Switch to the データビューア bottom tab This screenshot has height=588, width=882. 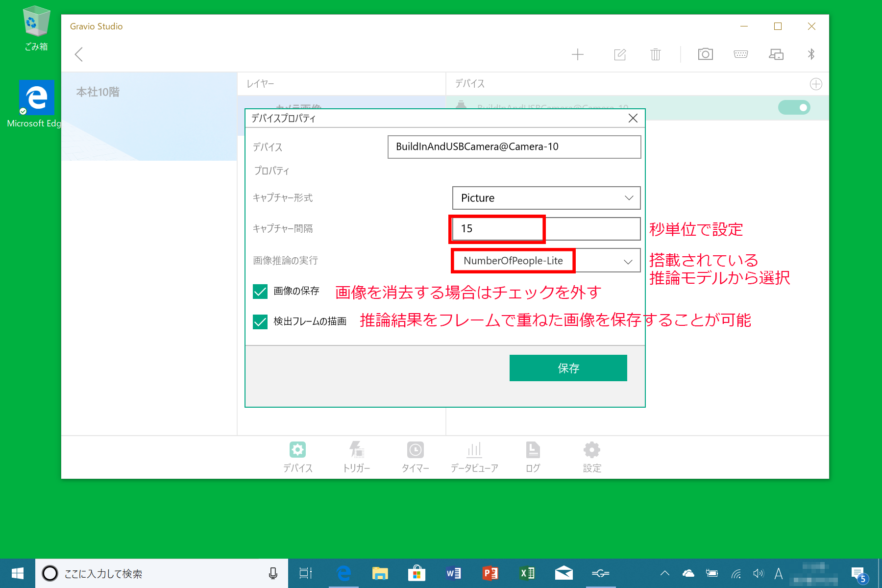474,457
